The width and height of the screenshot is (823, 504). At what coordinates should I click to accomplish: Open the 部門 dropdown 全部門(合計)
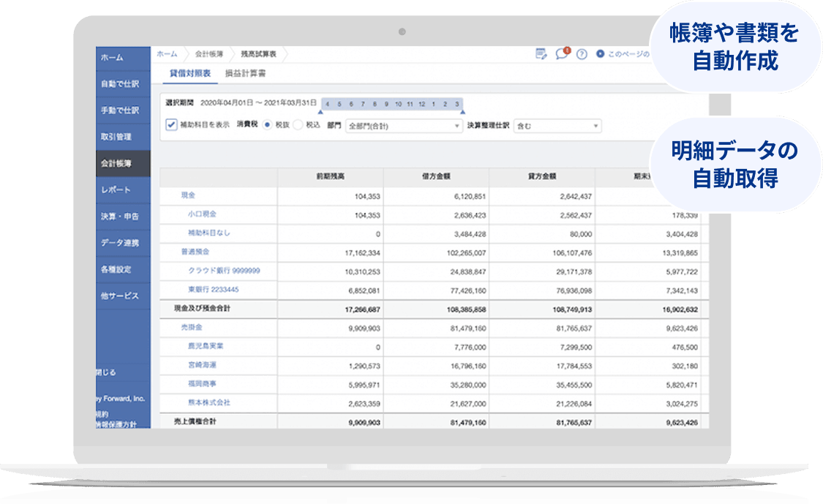point(404,126)
